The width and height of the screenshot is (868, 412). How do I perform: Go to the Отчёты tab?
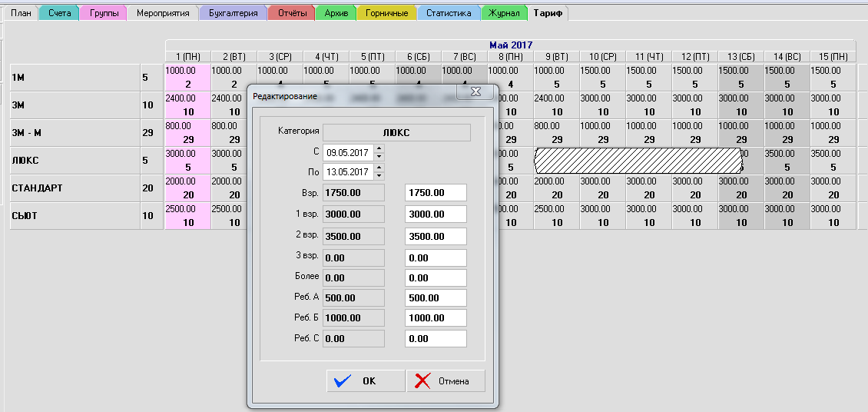click(x=291, y=13)
